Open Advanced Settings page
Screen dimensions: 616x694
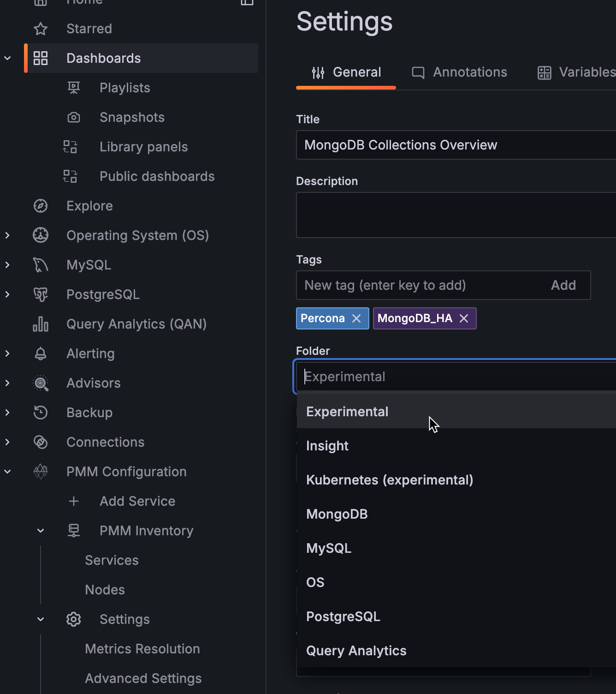pyautogui.click(x=143, y=678)
